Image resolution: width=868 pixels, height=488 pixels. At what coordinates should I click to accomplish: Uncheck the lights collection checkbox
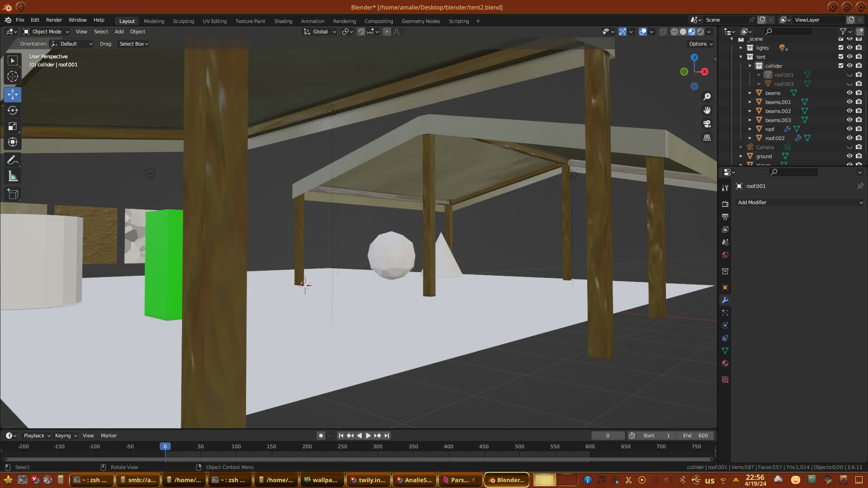841,48
